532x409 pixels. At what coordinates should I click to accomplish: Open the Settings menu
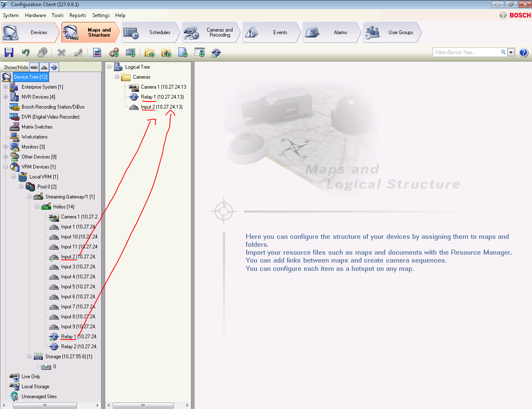coord(101,15)
